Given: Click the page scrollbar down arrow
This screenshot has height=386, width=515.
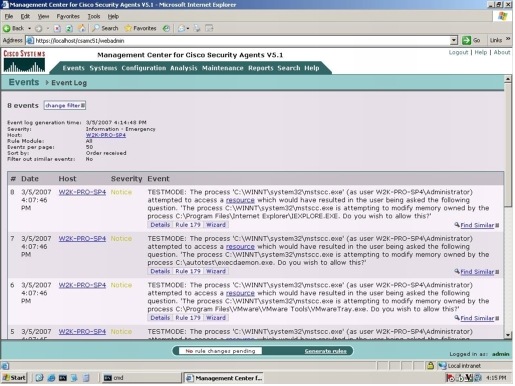Looking at the screenshot, I should [508, 335].
